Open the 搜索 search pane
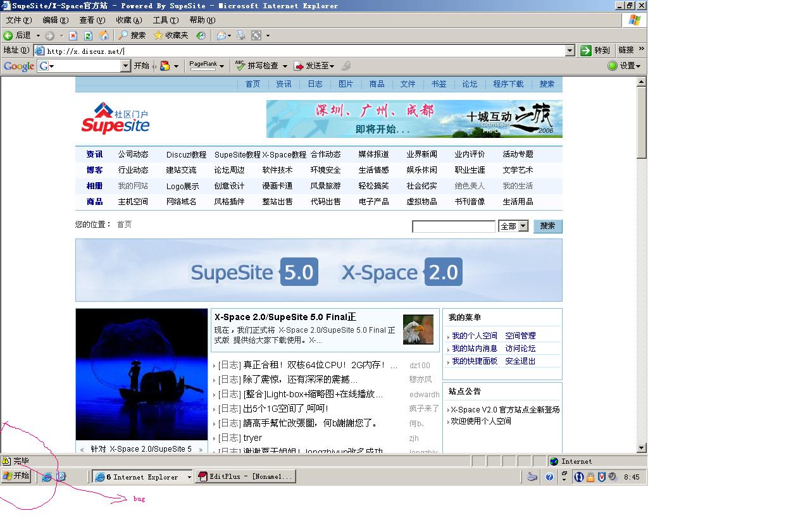This screenshot has width=810, height=532. coord(132,35)
